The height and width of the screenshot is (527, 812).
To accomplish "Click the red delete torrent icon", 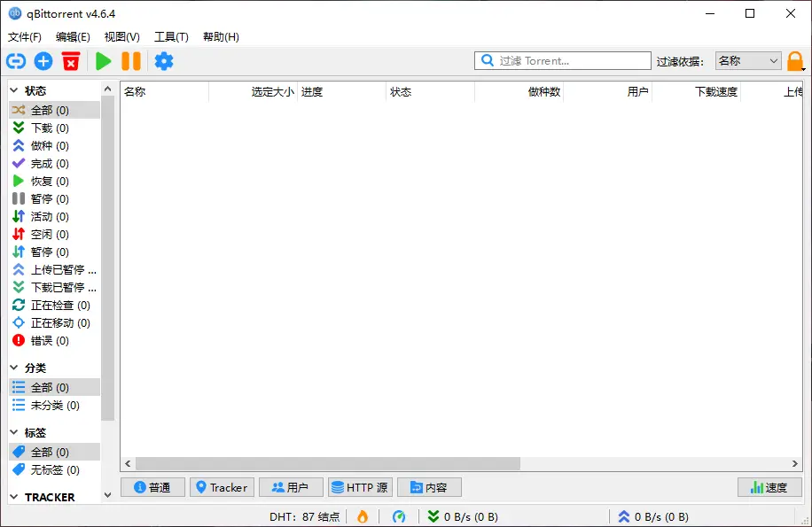I will (71, 61).
